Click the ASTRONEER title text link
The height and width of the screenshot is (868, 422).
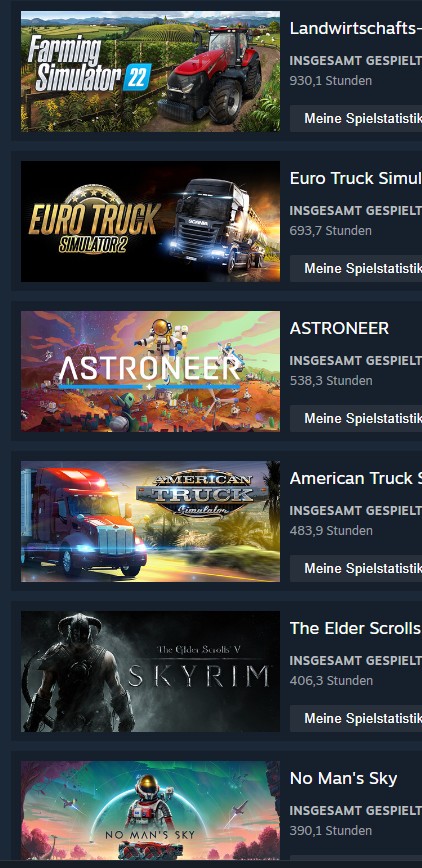339,328
